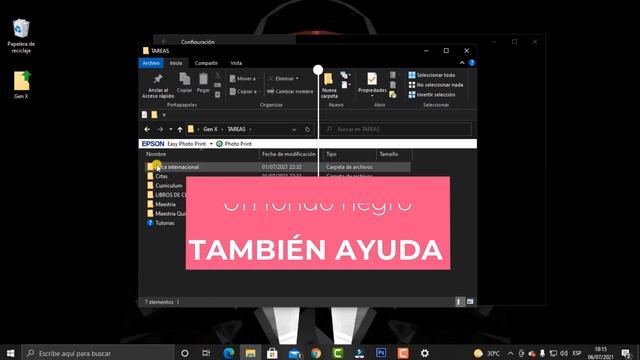Click Invertir selección

tap(431, 95)
